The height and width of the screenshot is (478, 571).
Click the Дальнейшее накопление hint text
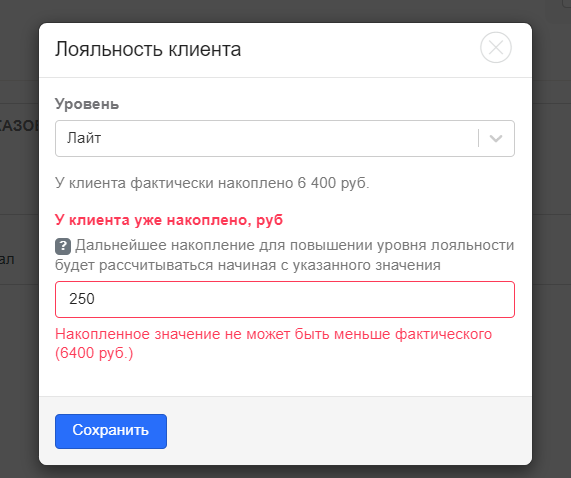tap(285, 255)
